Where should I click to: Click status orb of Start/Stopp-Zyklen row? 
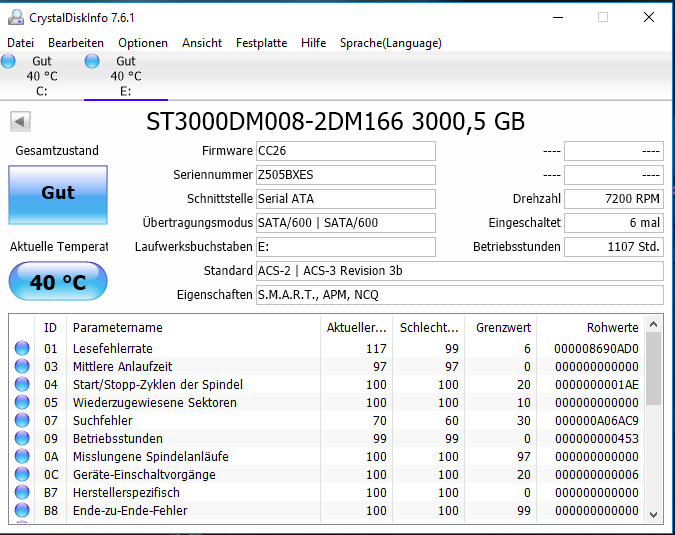(22, 384)
